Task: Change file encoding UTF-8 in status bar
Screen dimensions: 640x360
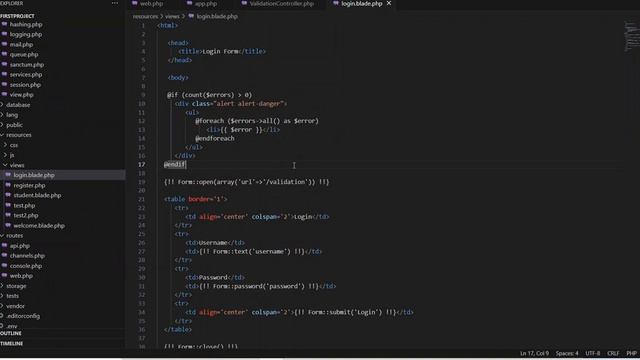Action: pos(593,353)
